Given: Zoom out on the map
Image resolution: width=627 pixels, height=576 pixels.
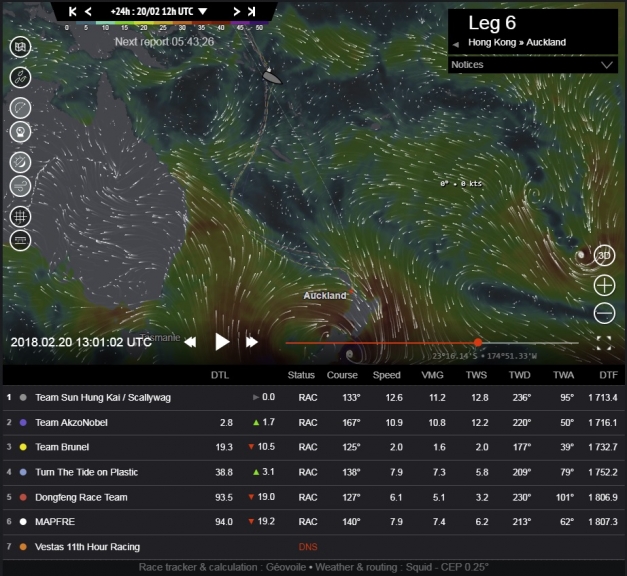Looking at the screenshot, I should [604, 313].
